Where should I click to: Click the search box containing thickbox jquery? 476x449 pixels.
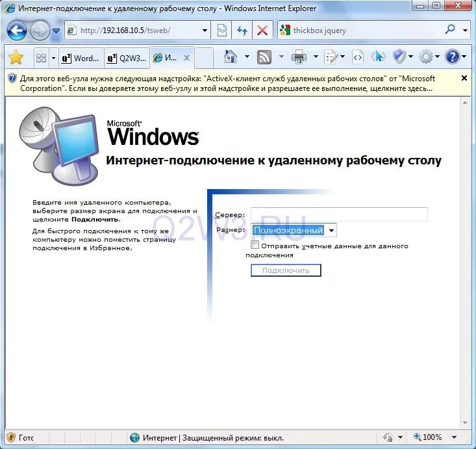361,31
